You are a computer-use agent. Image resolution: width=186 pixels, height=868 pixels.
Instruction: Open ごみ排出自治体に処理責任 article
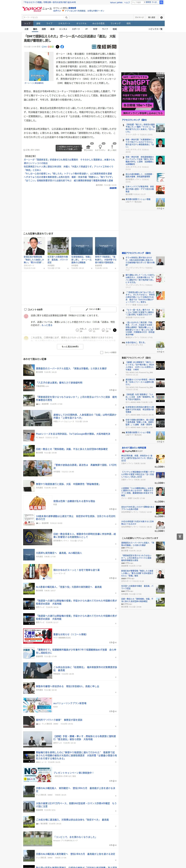point(85,669)
